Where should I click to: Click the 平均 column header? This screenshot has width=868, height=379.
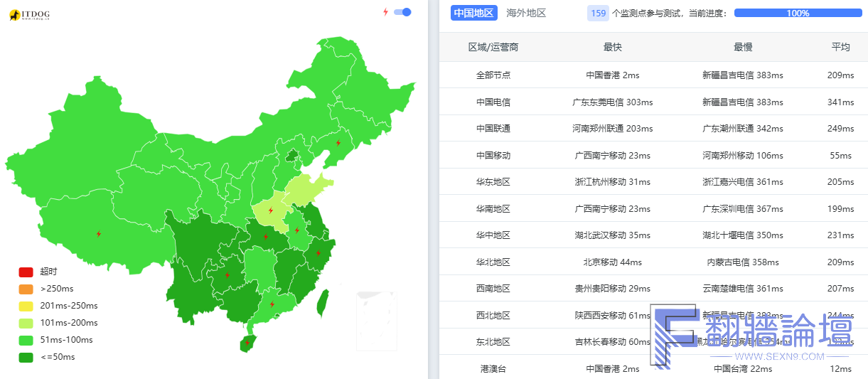coord(840,47)
